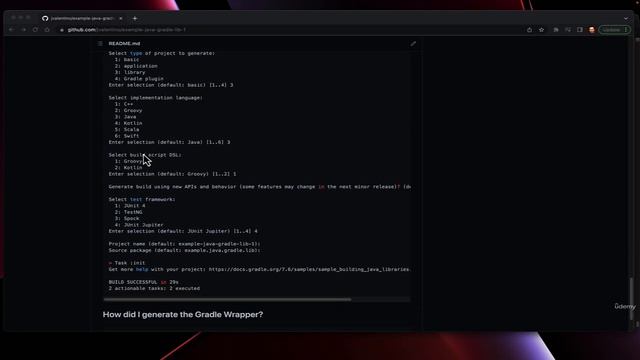Close the GitHub repository tab
Viewport: 640px width, 360px height.
point(120,18)
